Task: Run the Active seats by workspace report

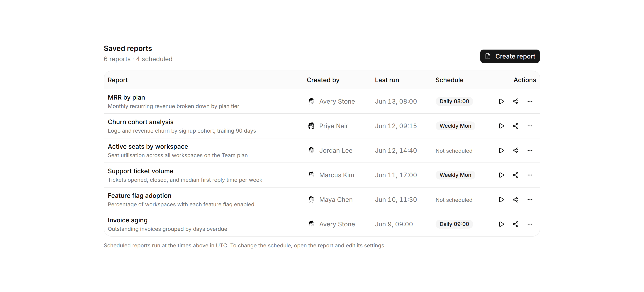Action: [501, 150]
